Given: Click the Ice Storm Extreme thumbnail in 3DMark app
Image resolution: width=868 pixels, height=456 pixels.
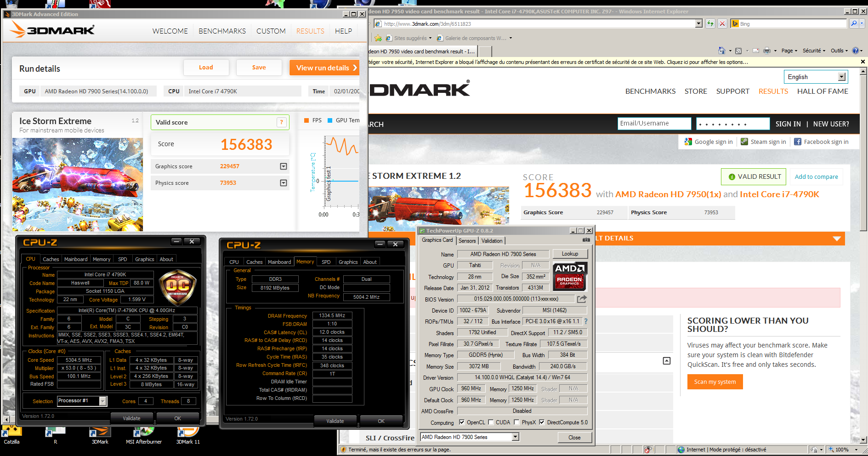Looking at the screenshot, I should [x=78, y=185].
